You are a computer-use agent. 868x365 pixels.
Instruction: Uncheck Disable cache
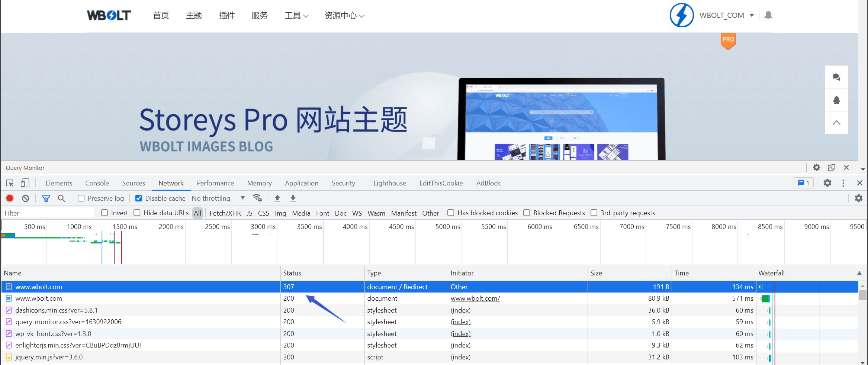(x=139, y=198)
